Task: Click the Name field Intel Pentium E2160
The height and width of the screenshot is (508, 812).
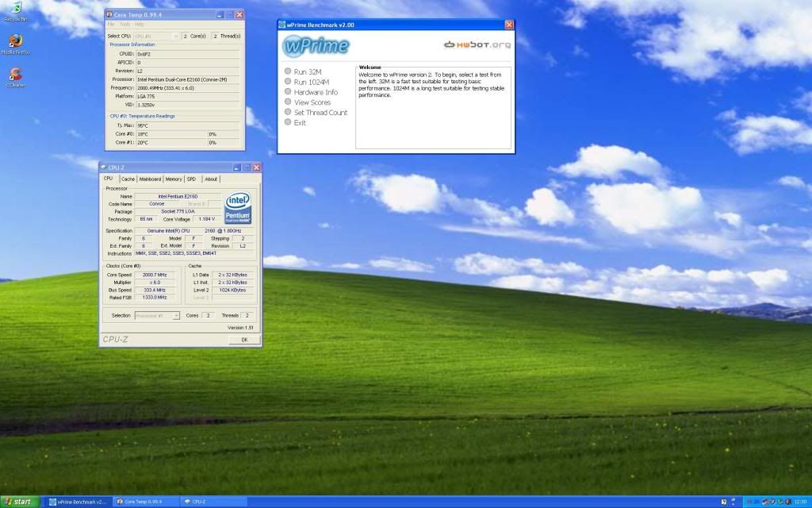Action: pyautogui.click(x=178, y=197)
